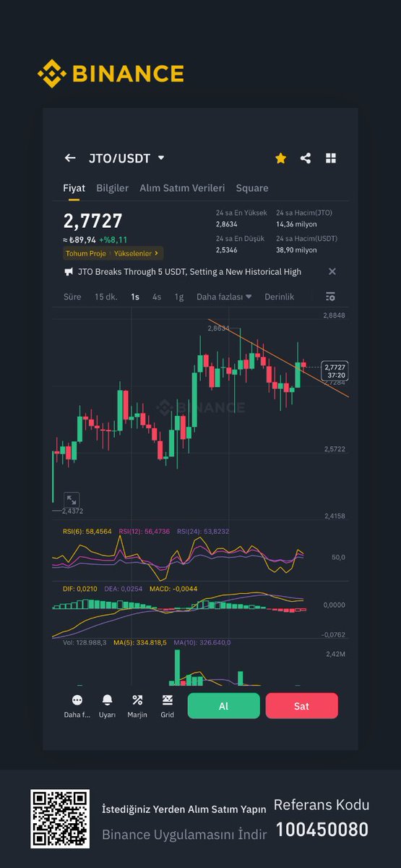401x868 pixels.
Task: Open the Marjin percent icon
Action: (137, 706)
